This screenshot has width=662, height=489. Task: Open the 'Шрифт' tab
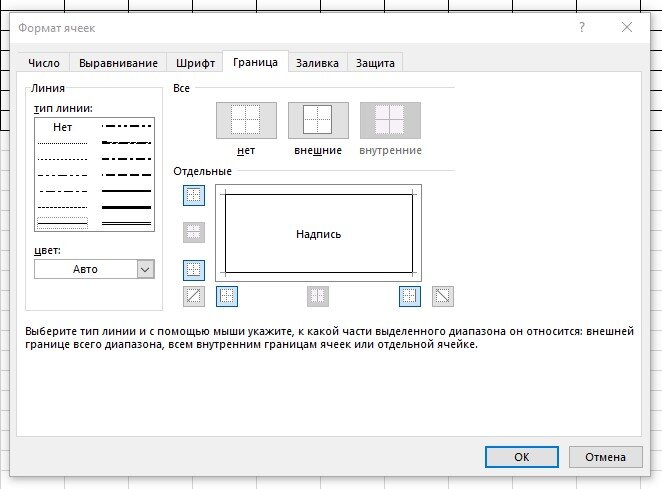[x=195, y=63]
